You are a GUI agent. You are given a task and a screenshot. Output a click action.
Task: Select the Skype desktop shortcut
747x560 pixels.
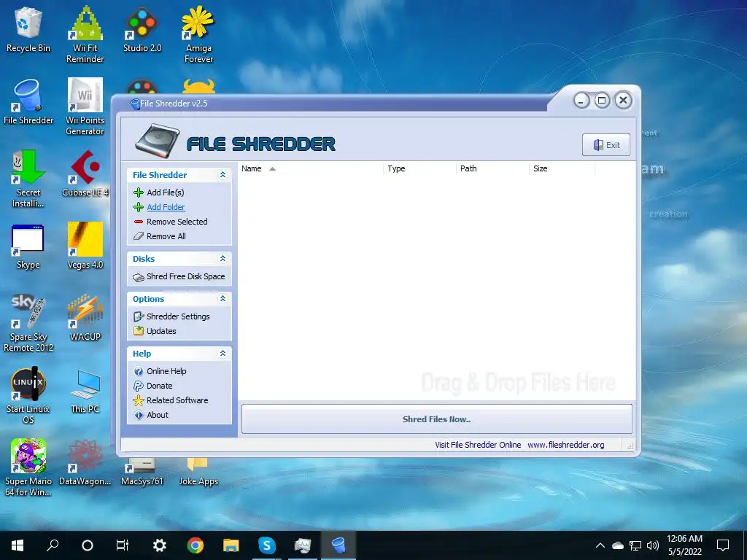[x=28, y=246]
